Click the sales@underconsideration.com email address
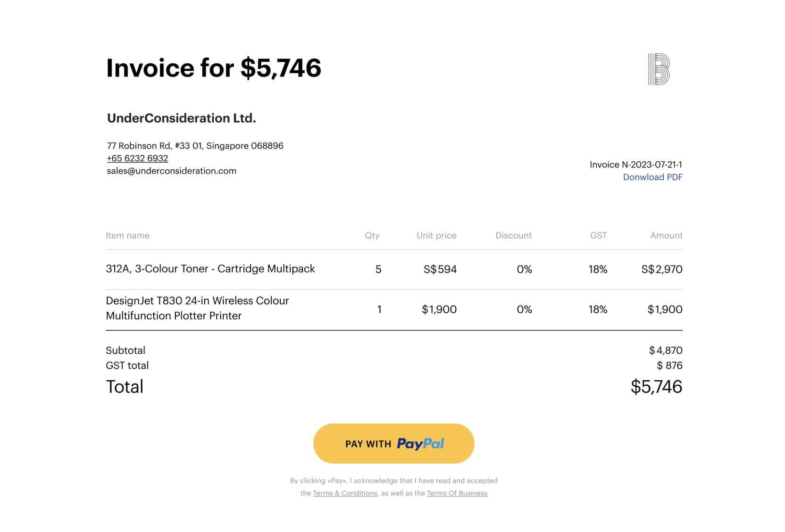785x532 pixels. coord(171,171)
